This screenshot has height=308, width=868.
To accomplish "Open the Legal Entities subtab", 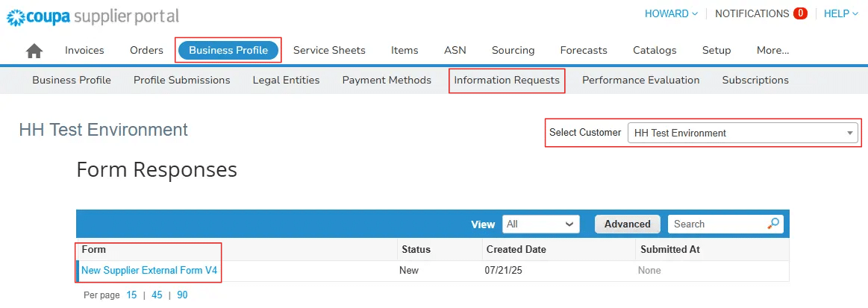I will point(286,80).
